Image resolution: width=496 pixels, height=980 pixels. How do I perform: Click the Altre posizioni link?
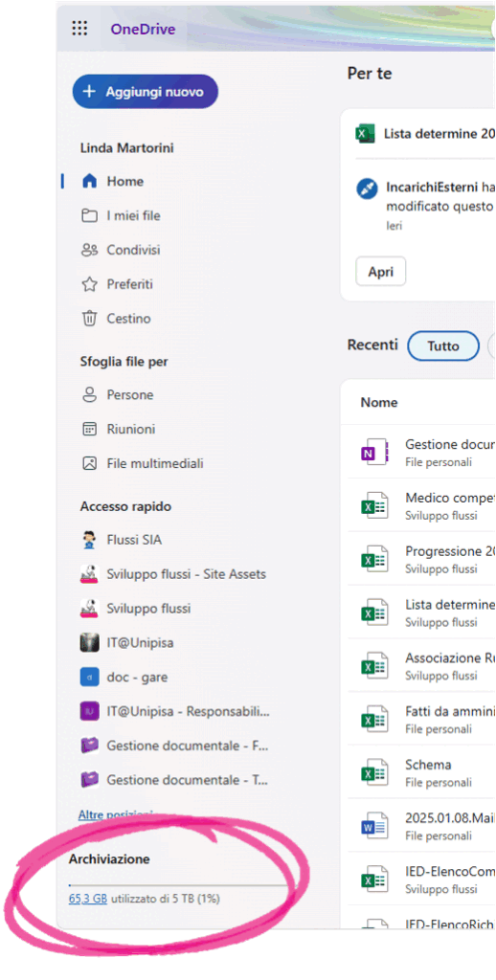pos(116,814)
